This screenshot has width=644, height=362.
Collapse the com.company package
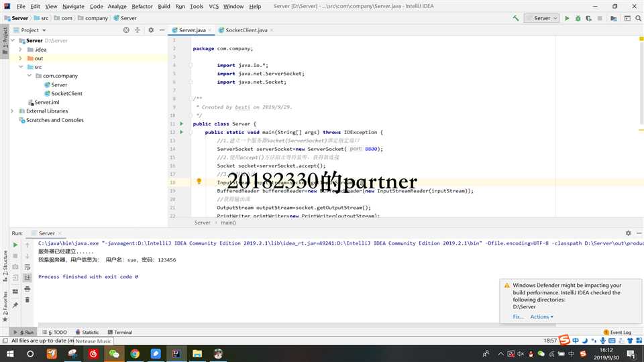click(x=29, y=76)
